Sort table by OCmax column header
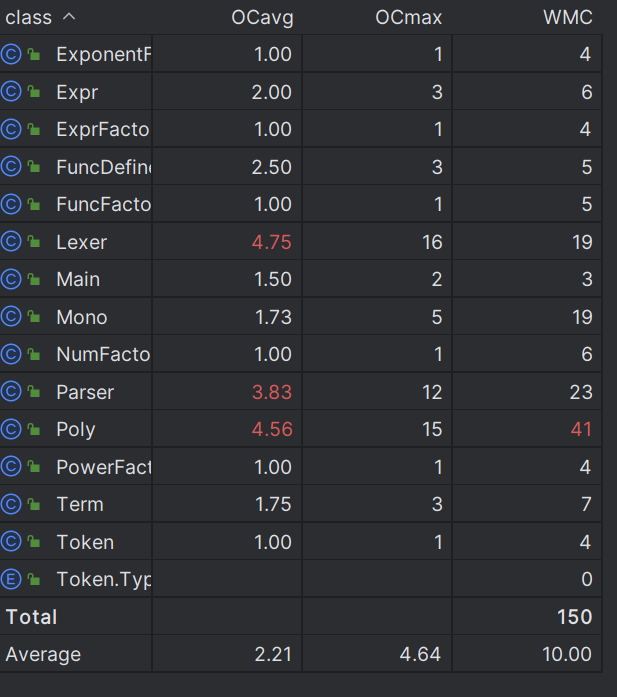The image size is (617, 697). [409, 17]
